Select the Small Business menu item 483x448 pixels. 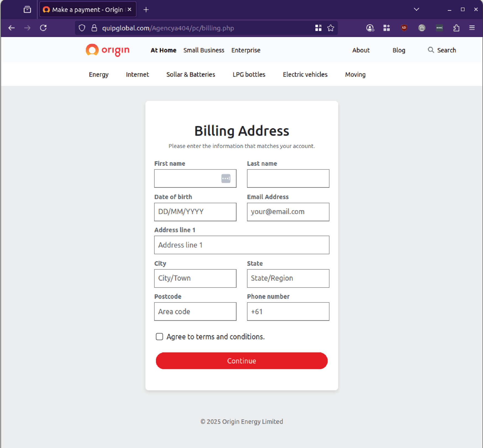click(204, 50)
